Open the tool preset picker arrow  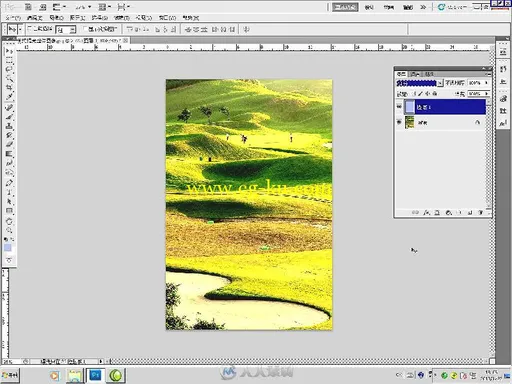click(20, 30)
